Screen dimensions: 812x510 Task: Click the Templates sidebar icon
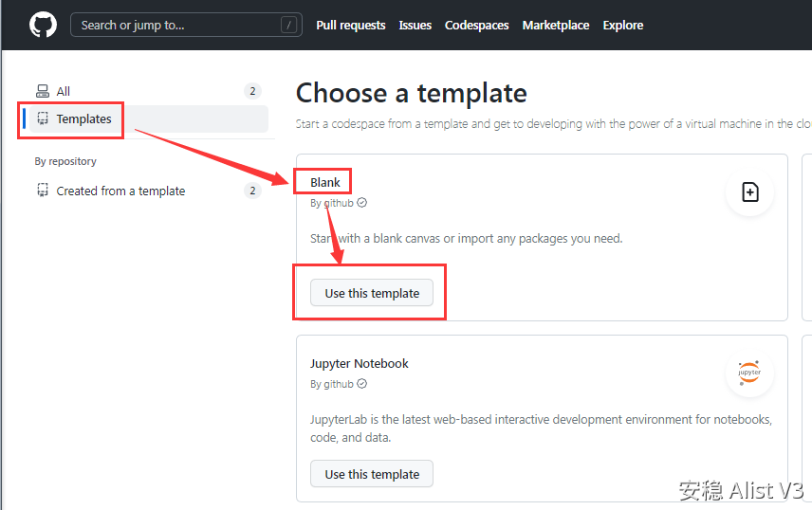pyautogui.click(x=42, y=118)
